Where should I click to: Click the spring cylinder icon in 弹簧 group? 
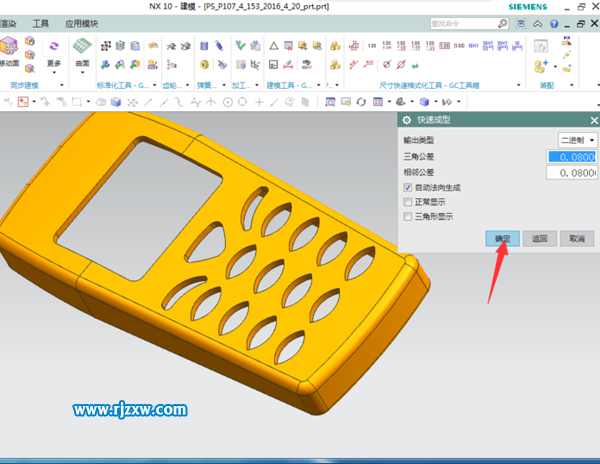click(204, 46)
